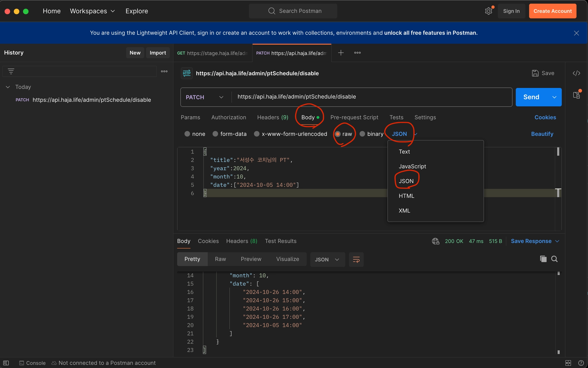Dismiss the blue banner with X
588x368 pixels.
[x=576, y=33]
